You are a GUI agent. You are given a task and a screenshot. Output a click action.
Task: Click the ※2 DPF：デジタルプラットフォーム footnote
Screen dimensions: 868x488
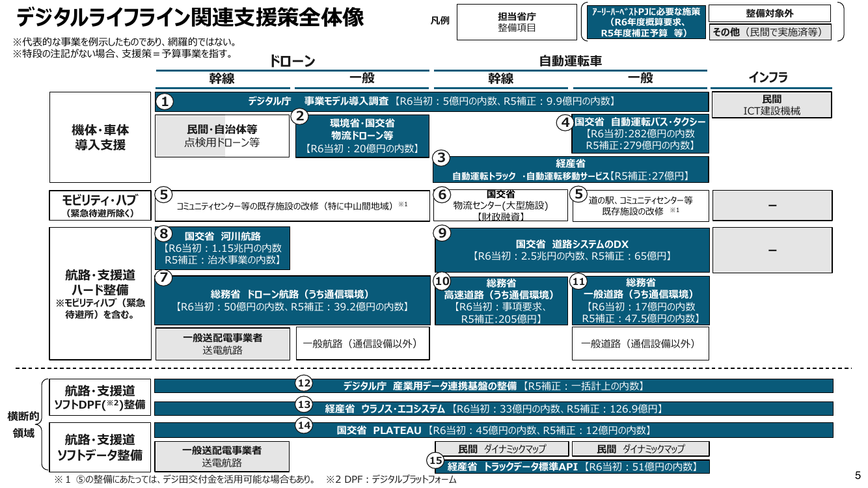pos(391,480)
